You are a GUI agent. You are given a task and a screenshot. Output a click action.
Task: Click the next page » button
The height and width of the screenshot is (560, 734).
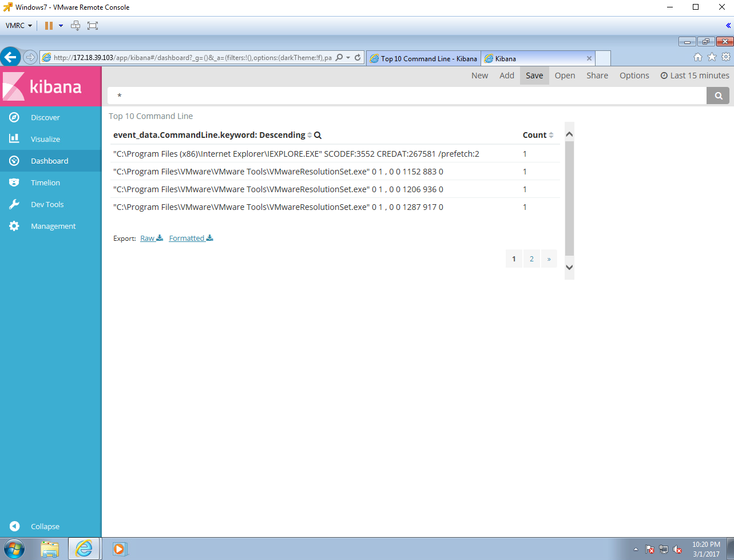[549, 259]
